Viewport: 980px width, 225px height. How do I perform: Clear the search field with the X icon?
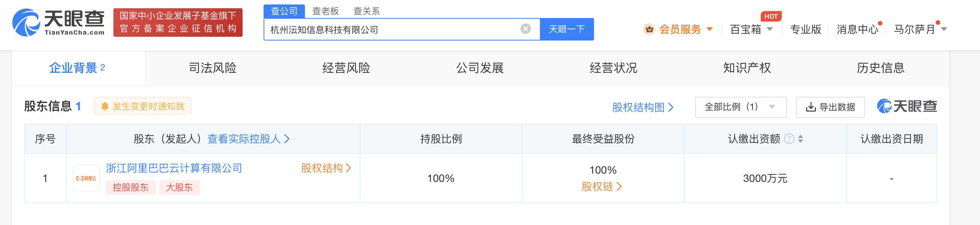pos(525,29)
